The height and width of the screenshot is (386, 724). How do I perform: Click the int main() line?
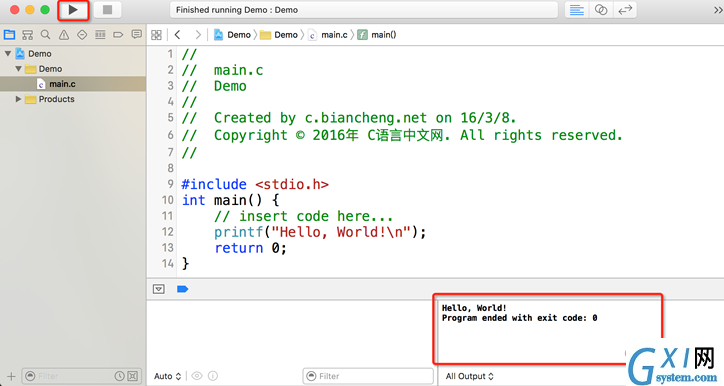pyautogui.click(x=230, y=200)
